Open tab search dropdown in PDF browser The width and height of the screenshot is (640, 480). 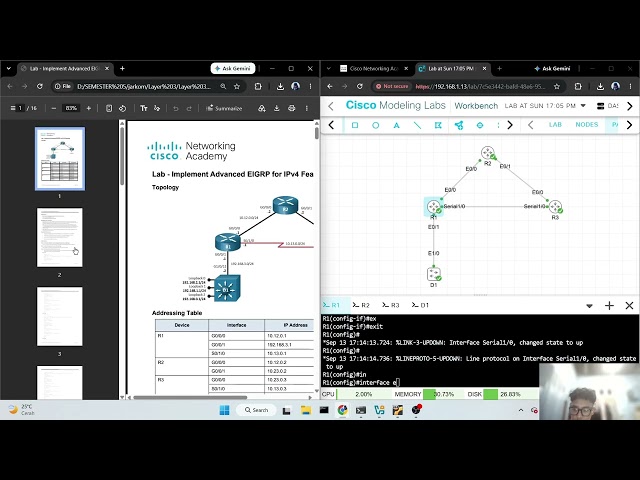point(9,69)
